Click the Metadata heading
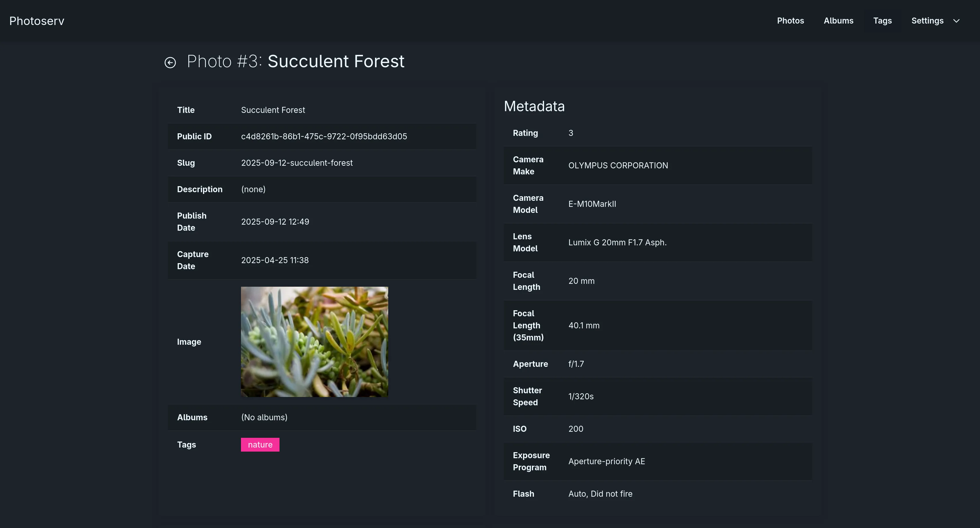The width and height of the screenshot is (980, 528). pyautogui.click(x=534, y=106)
